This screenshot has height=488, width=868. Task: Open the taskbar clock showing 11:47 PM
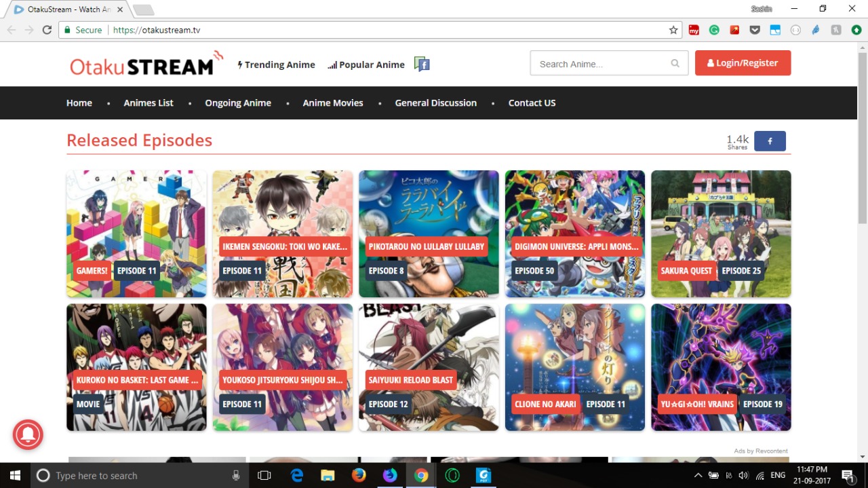pos(812,475)
